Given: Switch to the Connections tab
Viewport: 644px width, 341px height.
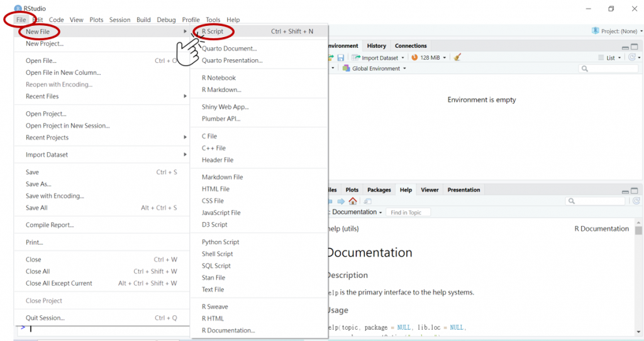Looking at the screenshot, I should [411, 46].
